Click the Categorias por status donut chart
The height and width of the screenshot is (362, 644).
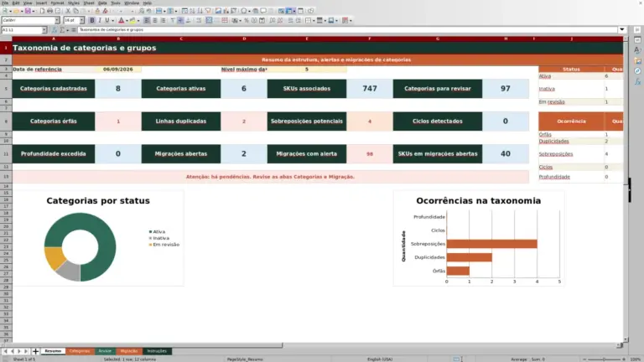(80, 247)
